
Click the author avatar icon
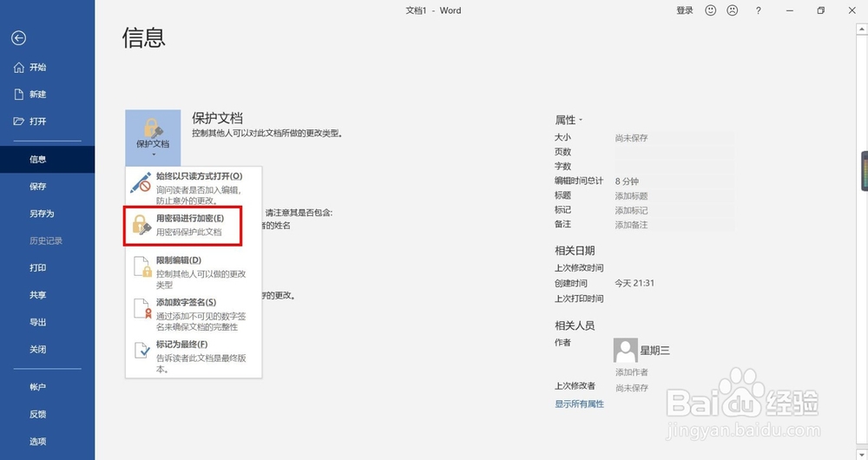626,351
